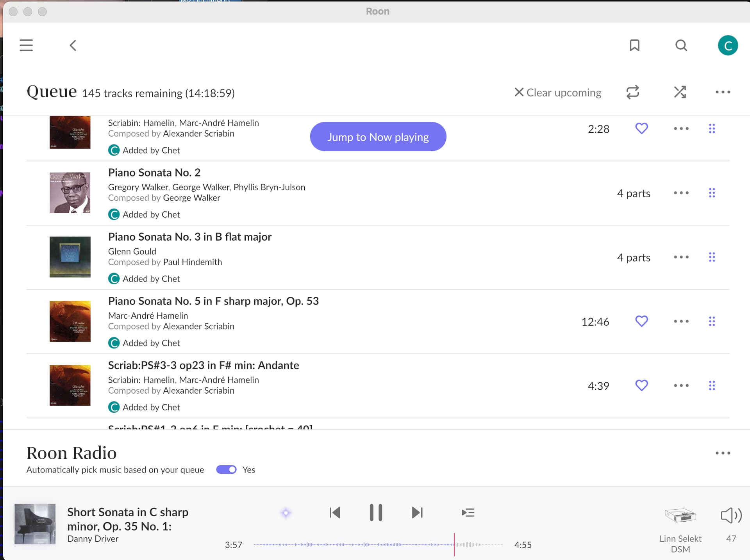Open the artist link Phyllis Bryn-Julson
Image resolution: width=750 pixels, height=560 pixels.
click(x=269, y=187)
